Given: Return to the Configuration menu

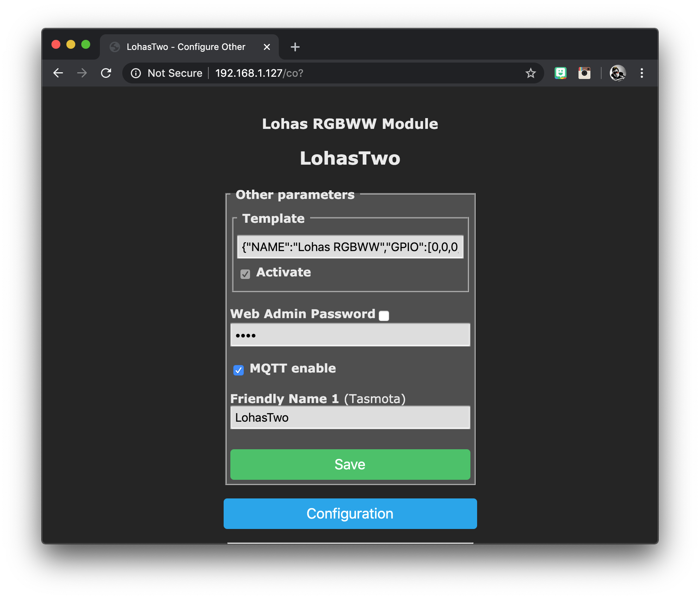Looking at the screenshot, I should tap(350, 514).
